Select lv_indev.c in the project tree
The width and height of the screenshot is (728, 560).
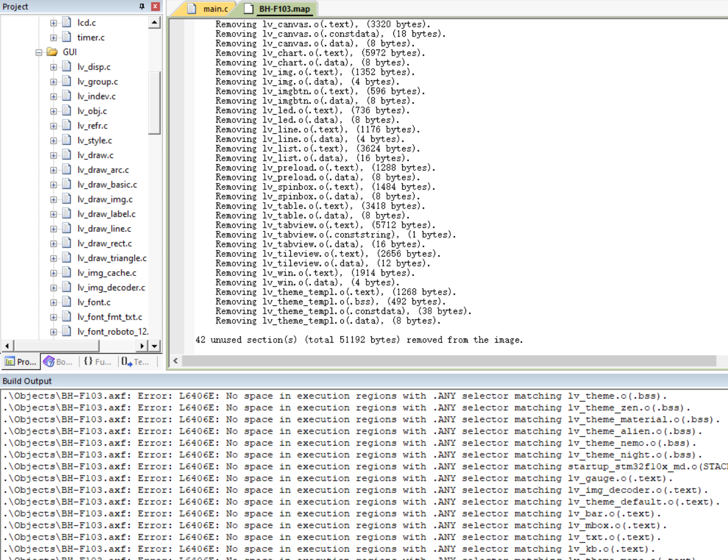click(x=96, y=96)
